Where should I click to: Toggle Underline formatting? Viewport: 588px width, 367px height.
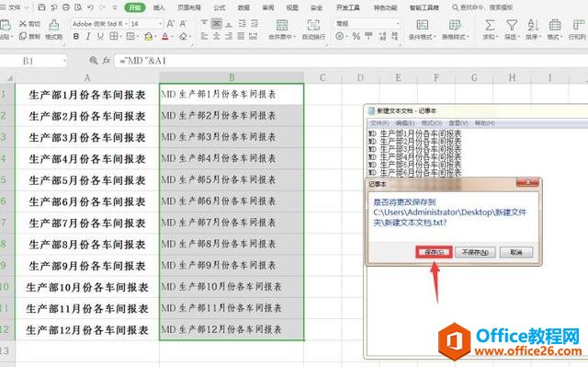pos(100,37)
